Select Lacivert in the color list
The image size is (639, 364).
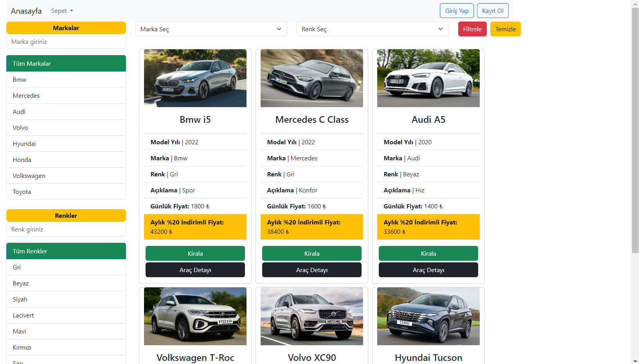(66, 315)
